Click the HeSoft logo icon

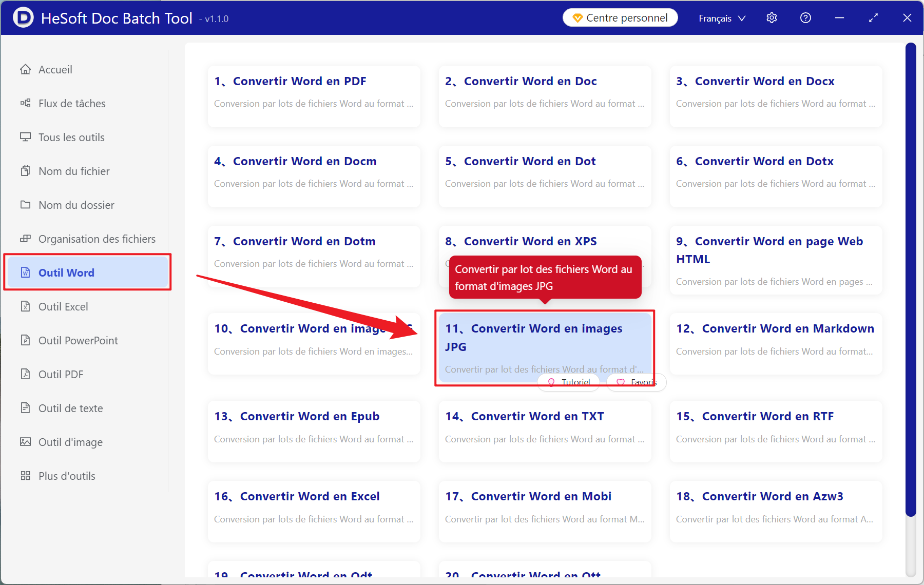coord(23,17)
